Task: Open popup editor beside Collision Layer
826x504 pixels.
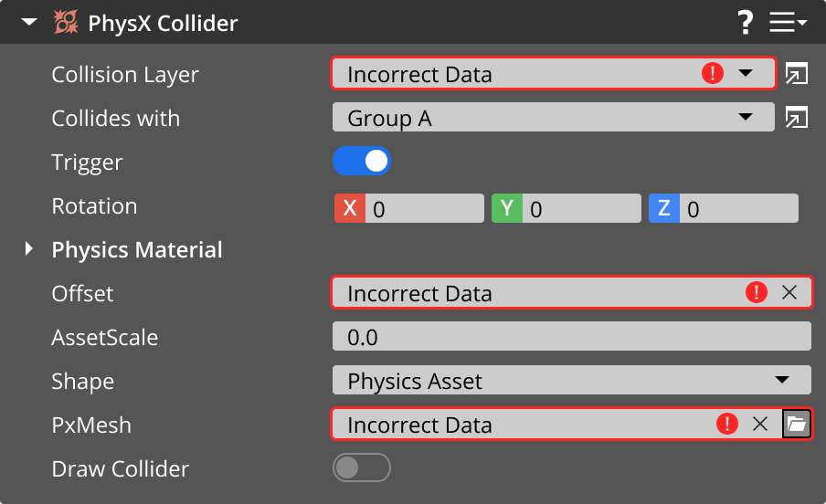Action: (797, 74)
